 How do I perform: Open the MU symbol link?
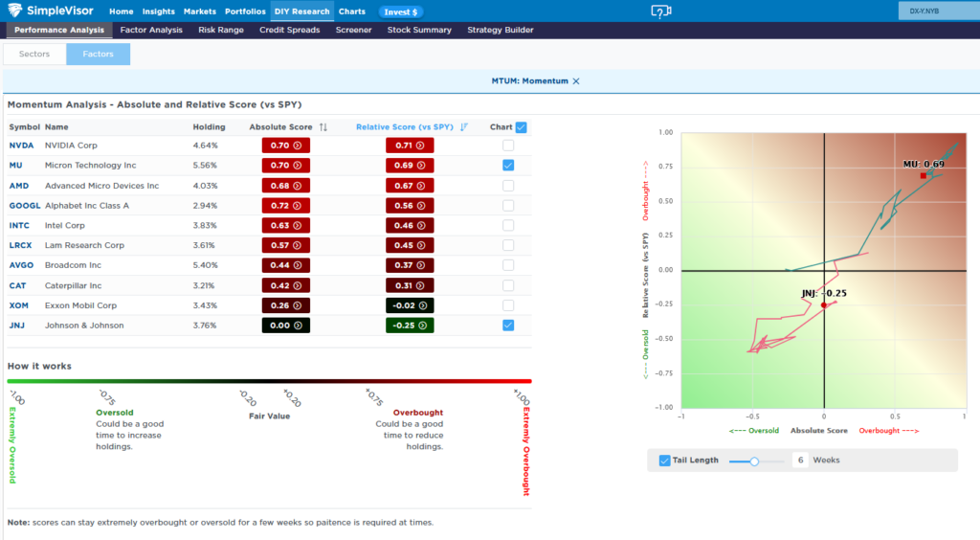[15, 166]
